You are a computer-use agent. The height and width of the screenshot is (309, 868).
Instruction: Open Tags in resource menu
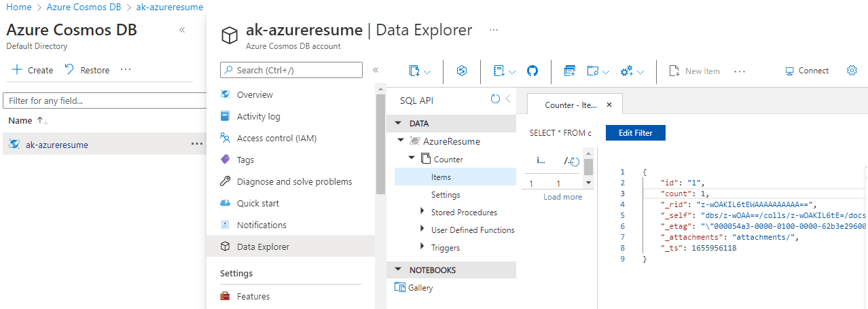245,160
